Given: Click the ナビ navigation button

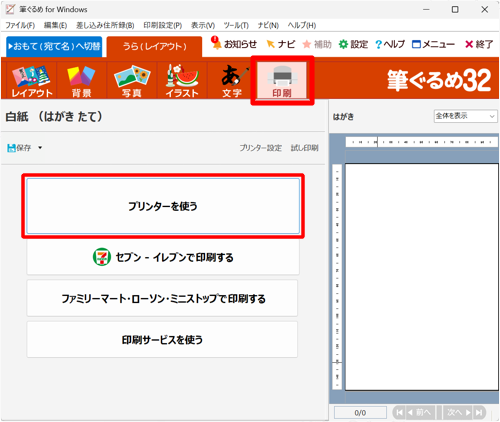Looking at the screenshot, I should coord(281,44).
